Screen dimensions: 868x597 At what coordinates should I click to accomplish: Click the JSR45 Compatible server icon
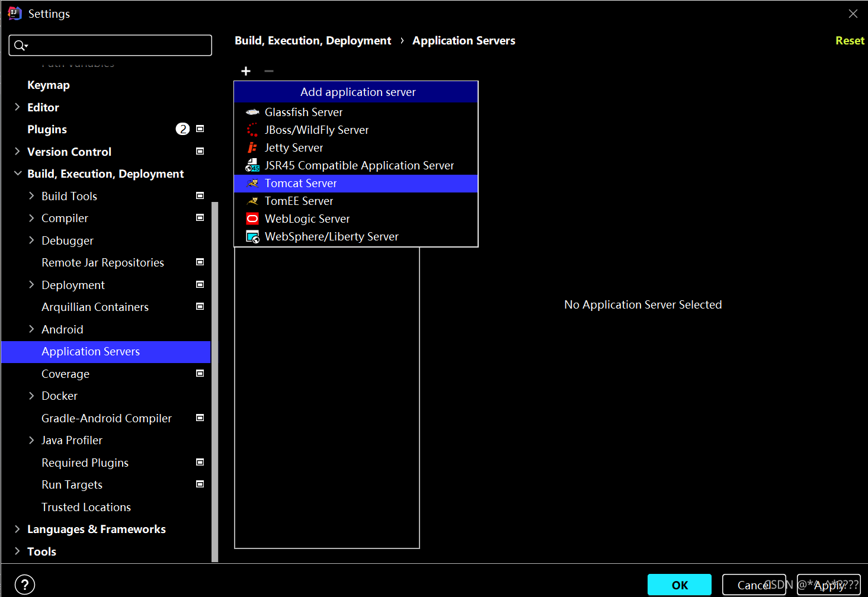(252, 165)
